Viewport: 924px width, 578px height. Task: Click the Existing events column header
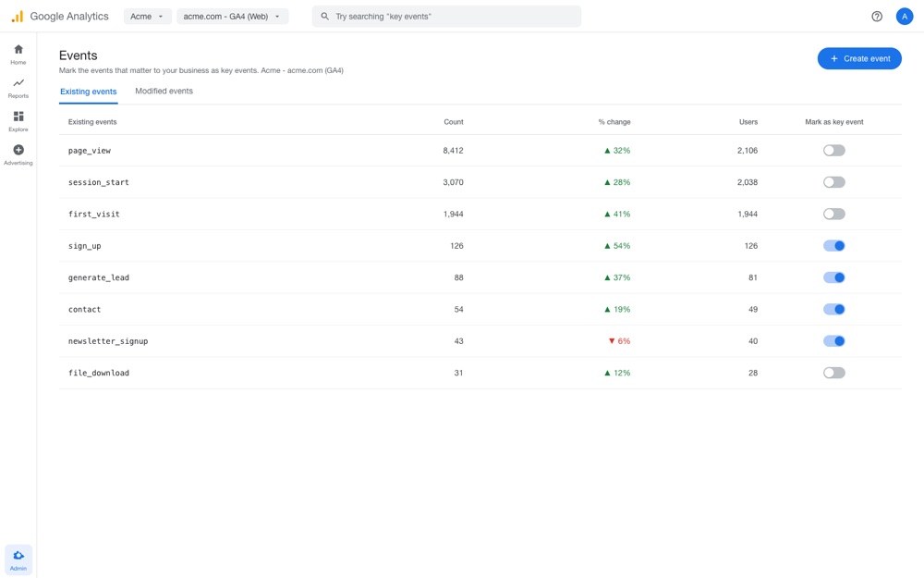(92, 122)
